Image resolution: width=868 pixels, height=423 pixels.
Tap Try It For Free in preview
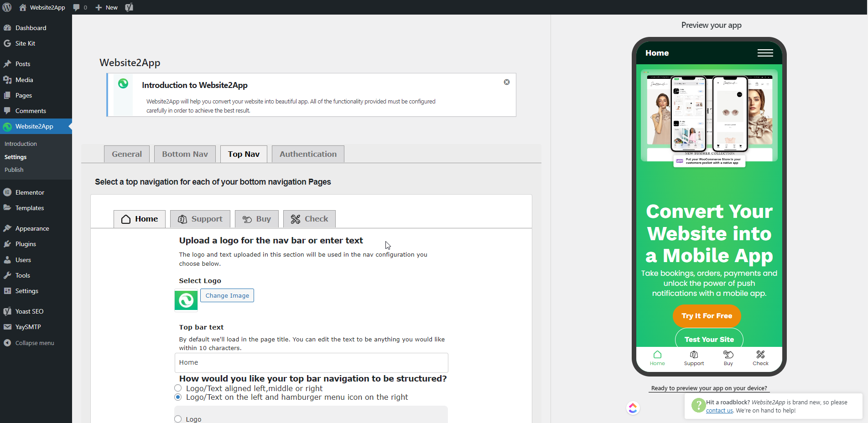tap(707, 316)
